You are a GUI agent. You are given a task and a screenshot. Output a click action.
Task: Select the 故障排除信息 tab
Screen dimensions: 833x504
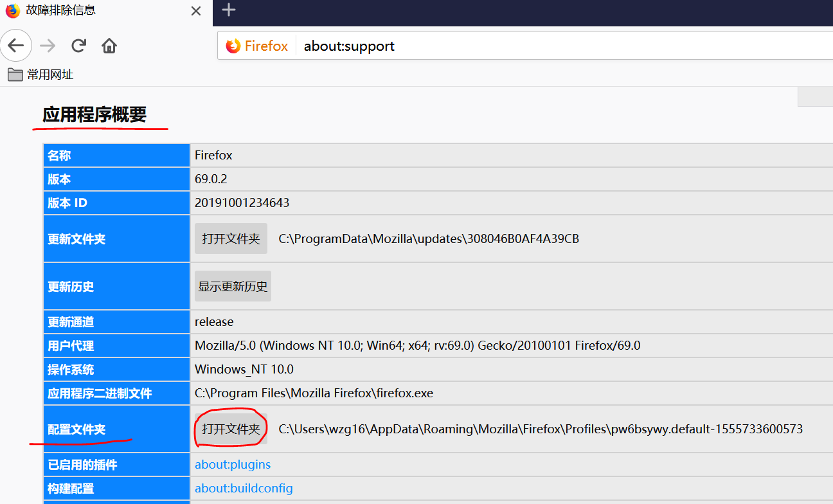106,11
